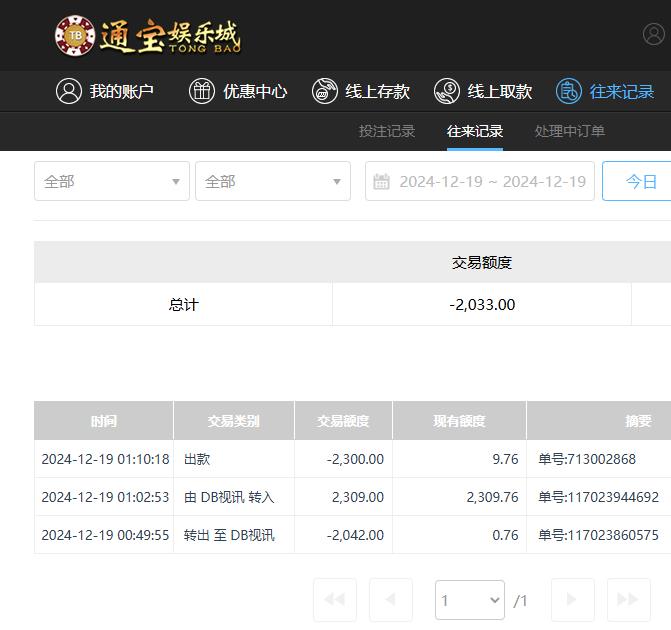Click the 今日 button

tap(641, 181)
